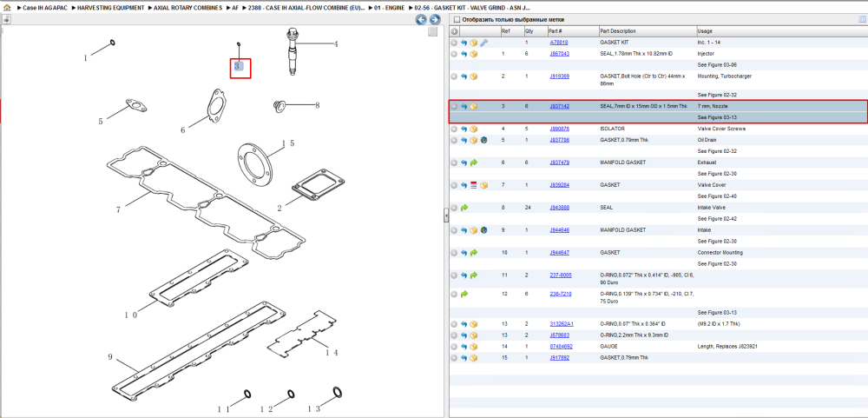Image resolution: width=868 pixels, height=418 pixels.
Task: Click the green arrow icon in the 238-7218 row
Action: pos(464,294)
